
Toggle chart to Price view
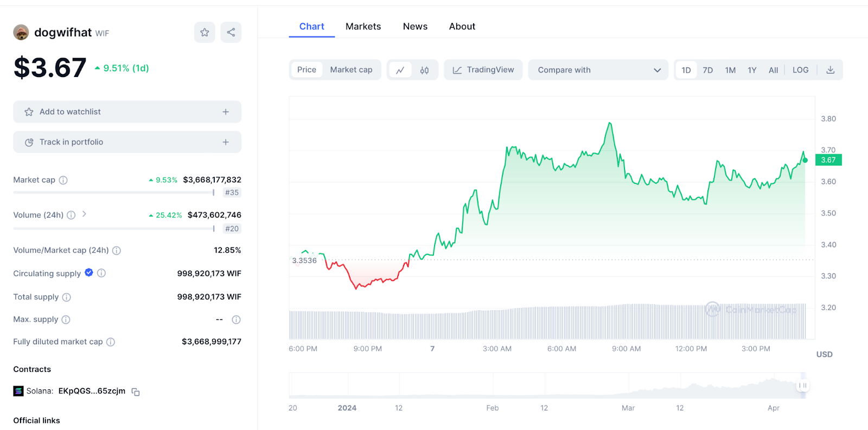click(x=307, y=70)
